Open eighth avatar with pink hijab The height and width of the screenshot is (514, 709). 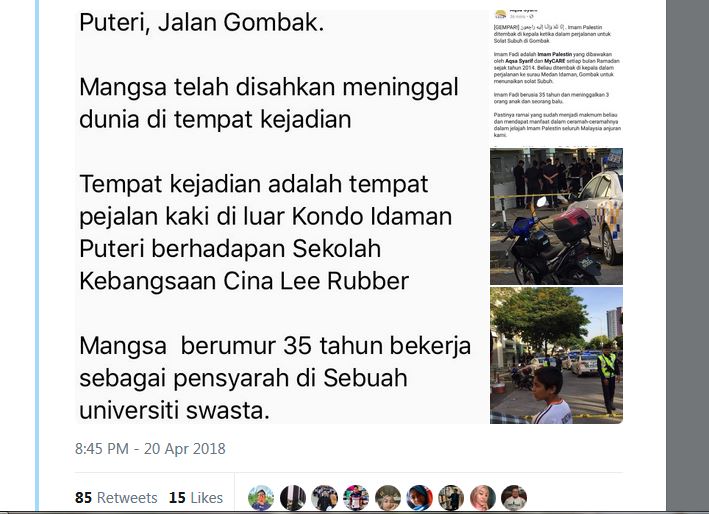click(482, 498)
